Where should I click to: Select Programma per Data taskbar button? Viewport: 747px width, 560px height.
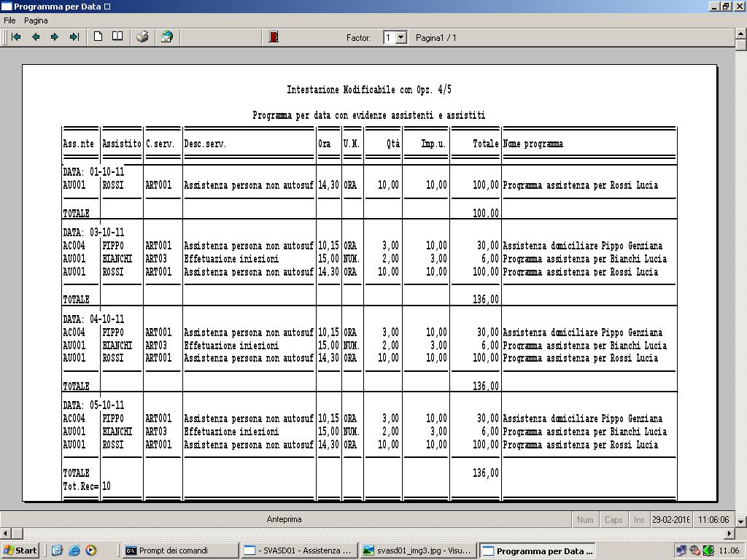coord(538,551)
